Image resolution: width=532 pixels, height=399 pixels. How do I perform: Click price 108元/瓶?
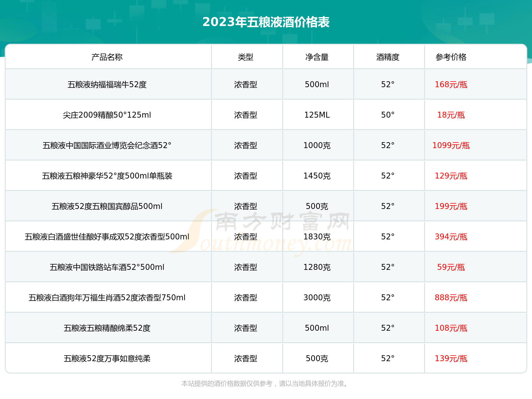(x=451, y=328)
